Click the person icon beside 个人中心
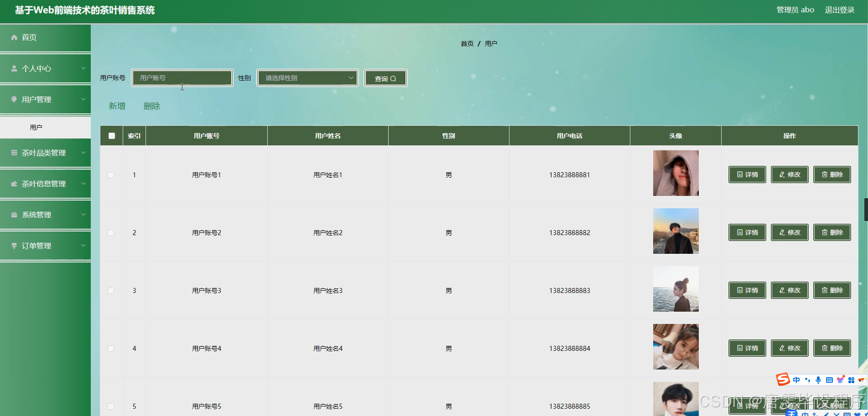Viewport: 868px width, 416px height. click(x=14, y=68)
